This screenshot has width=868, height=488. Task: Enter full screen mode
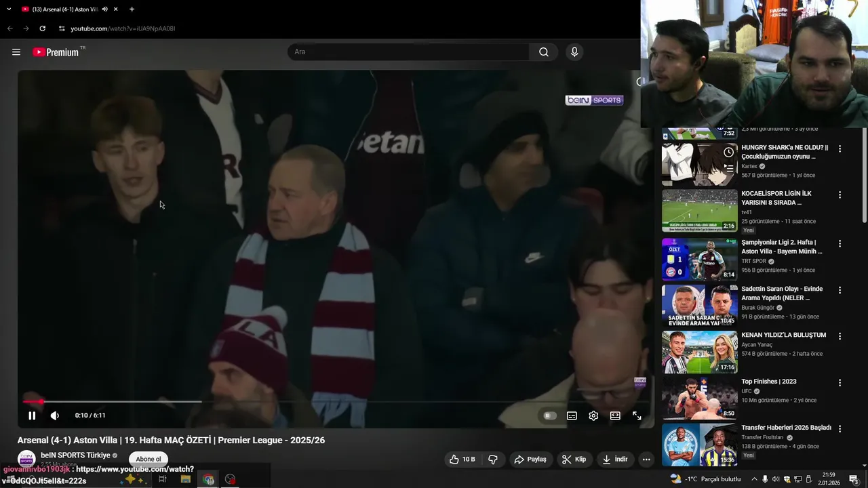(x=637, y=415)
